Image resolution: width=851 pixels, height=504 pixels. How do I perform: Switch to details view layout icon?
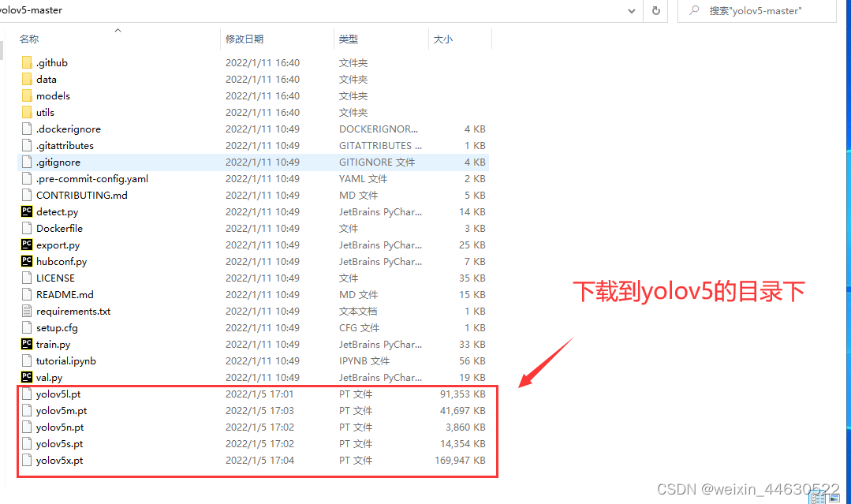819,498
